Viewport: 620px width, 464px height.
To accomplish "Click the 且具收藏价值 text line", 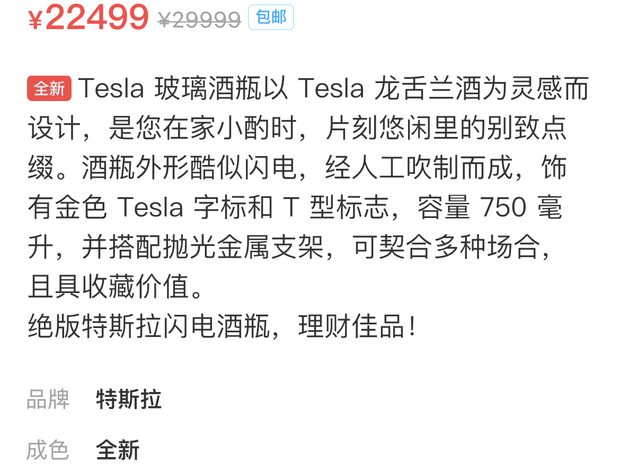I will [x=116, y=287].
